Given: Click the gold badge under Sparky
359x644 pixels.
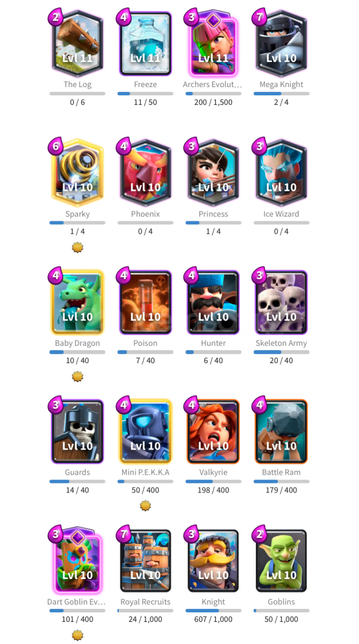Looking at the screenshot, I should point(77,247).
